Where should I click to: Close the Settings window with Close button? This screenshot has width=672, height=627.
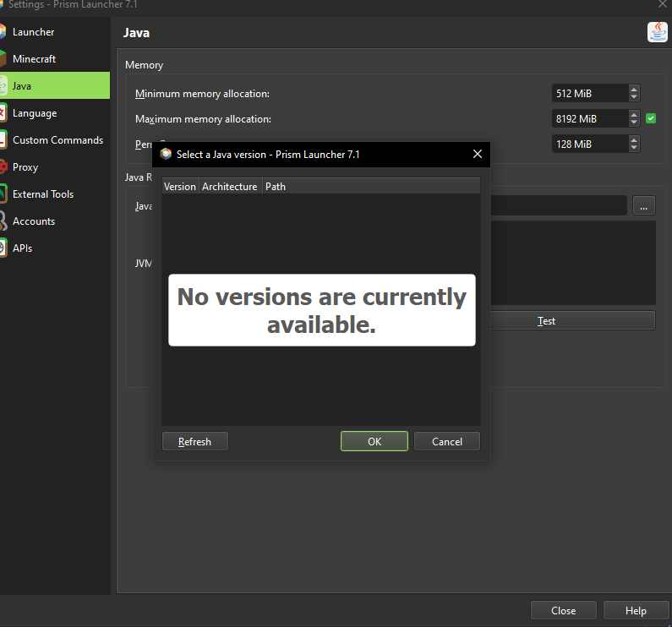(x=564, y=610)
